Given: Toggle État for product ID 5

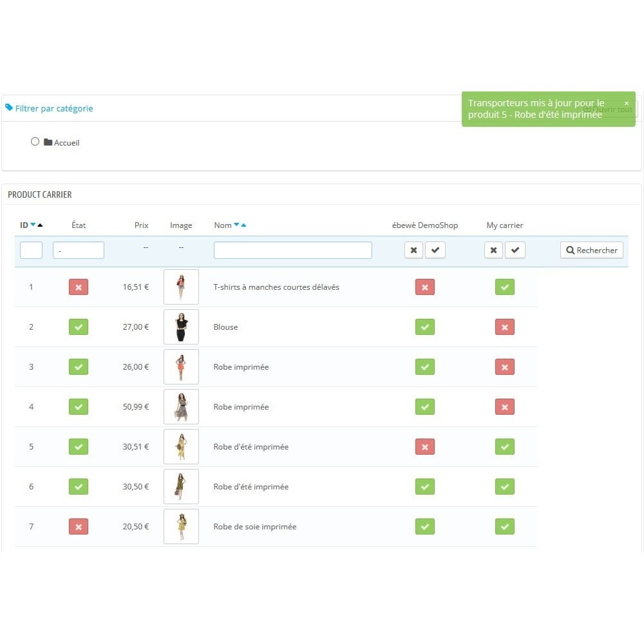Looking at the screenshot, I should click(79, 446).
